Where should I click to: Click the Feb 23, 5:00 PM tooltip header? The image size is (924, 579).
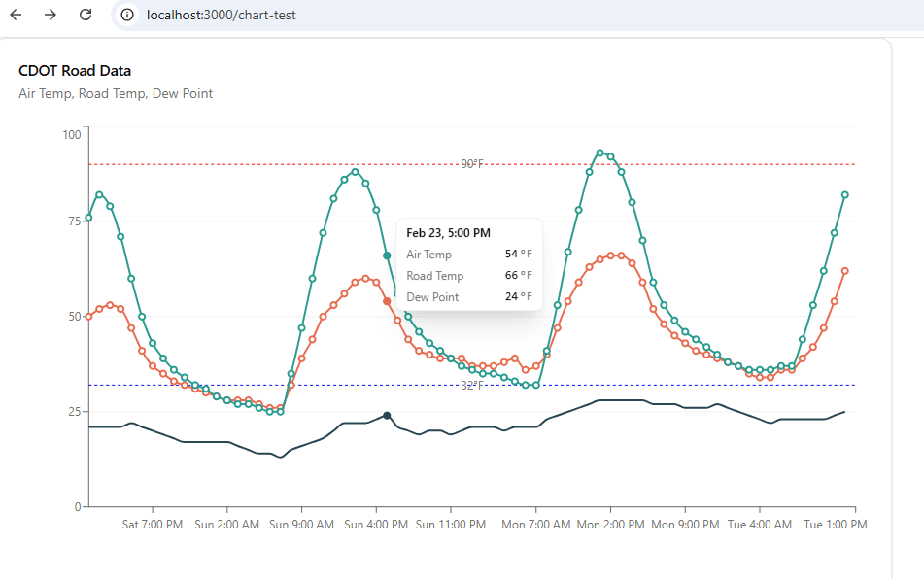pyautogui.click(x=450, y=232)
